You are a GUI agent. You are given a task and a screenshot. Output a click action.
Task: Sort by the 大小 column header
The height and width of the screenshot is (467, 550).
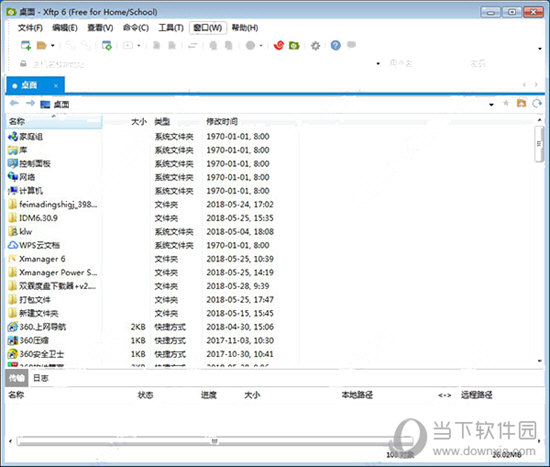click(139, 122)
